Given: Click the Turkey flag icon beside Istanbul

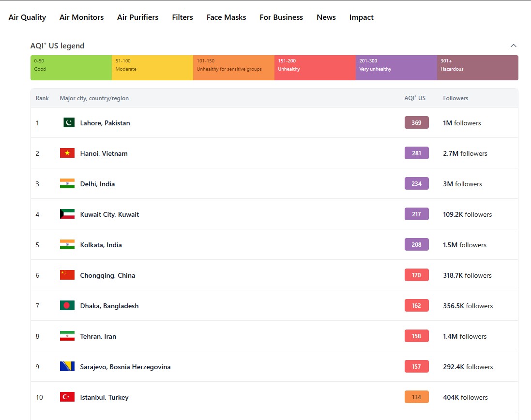Looking at the screenshot, I should (67, 397).
